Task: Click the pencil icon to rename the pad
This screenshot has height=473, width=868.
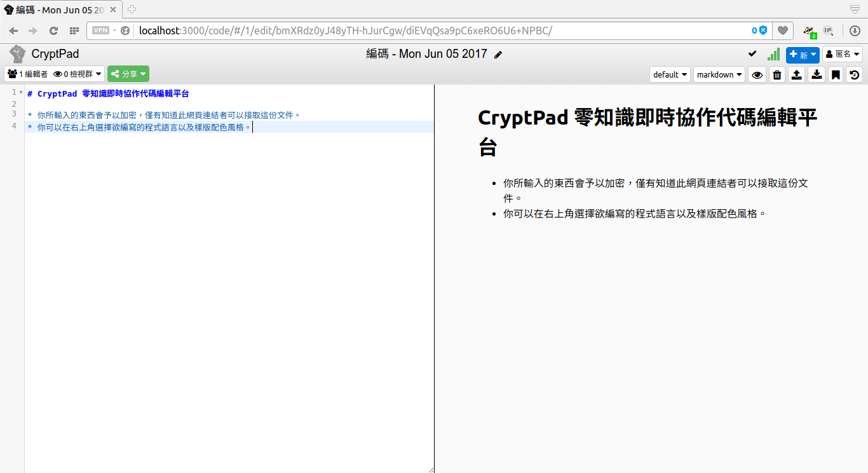Action: point(497,54)
